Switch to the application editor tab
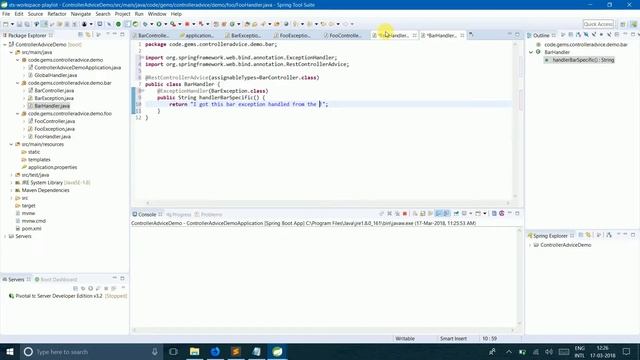640x360 pixels. 197,36
